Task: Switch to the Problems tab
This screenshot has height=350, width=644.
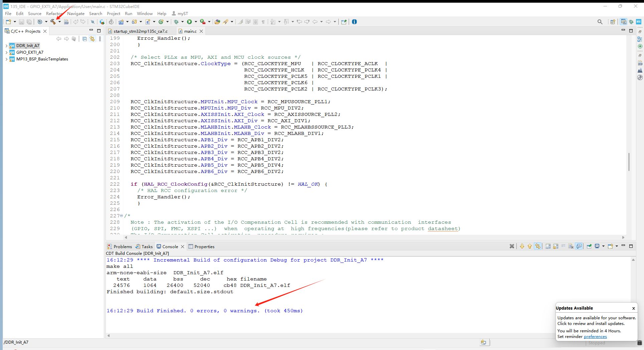Action: pos(122,247)
